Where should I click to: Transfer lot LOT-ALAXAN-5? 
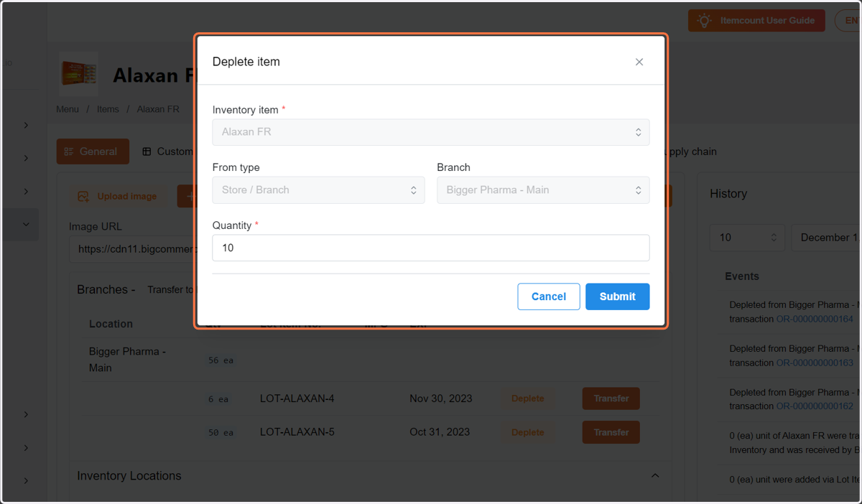pos(611,432)
